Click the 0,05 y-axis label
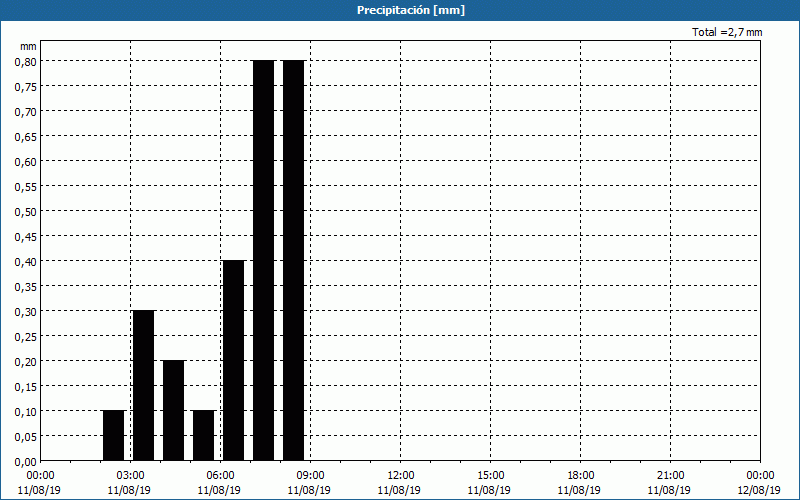This screenshot has width=800, height=500. click(x=25, y=436)
